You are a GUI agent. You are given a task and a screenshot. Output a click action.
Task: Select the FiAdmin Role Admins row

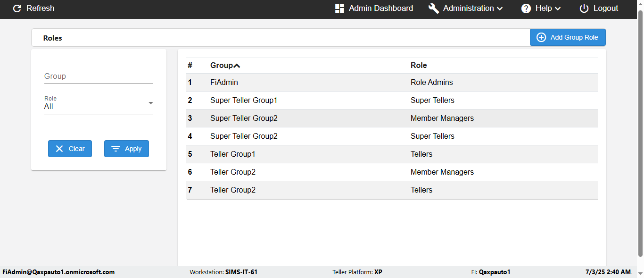point(392,83)
